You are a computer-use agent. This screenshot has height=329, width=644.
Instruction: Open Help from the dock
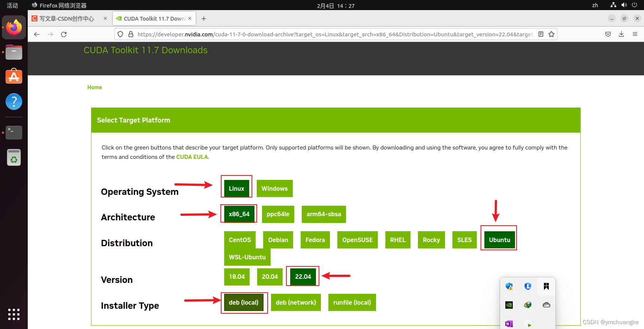tap(14, 102)
